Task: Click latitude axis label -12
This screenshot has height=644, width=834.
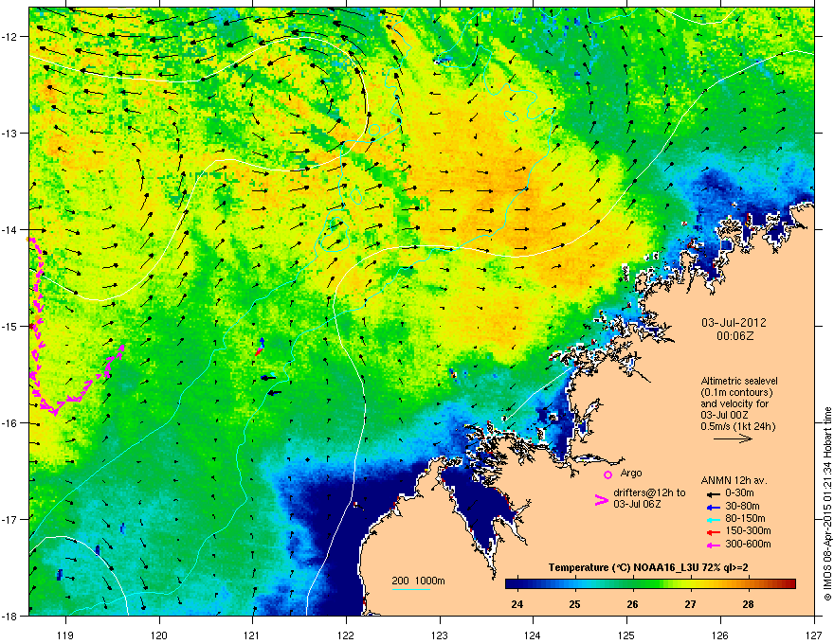Action: coord(10,37)
